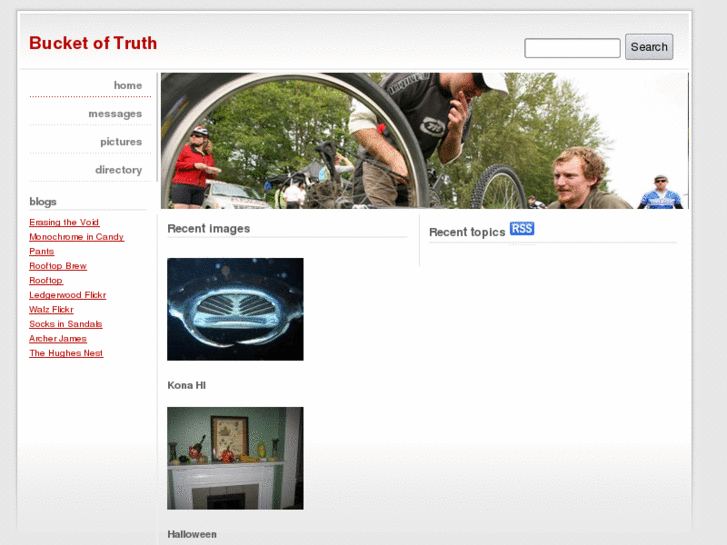The image size is (727, 545).
Task: Focus the search text field
Action: 572,48
